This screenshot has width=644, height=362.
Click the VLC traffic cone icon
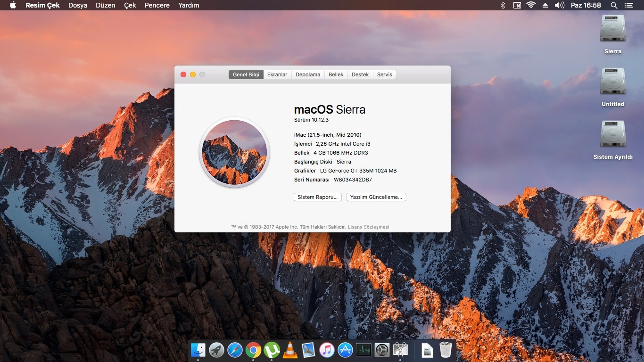(x=290, y=350)
